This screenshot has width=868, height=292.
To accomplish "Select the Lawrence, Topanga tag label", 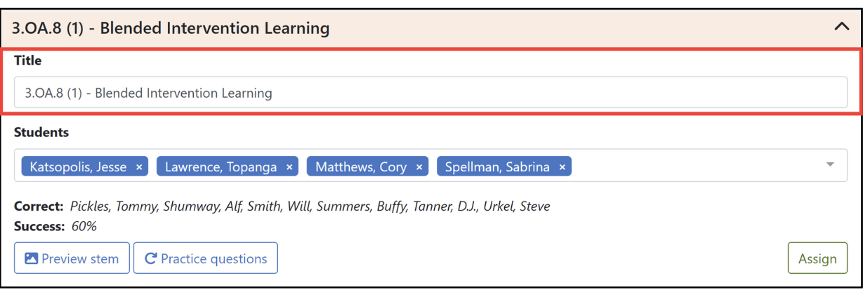I will pos(221,167).
